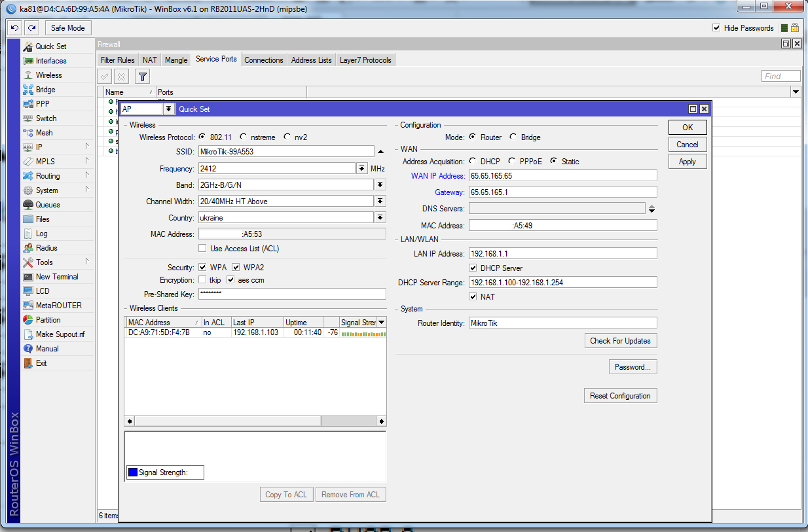Open Wireless section icon

click(x=28, y=75)
